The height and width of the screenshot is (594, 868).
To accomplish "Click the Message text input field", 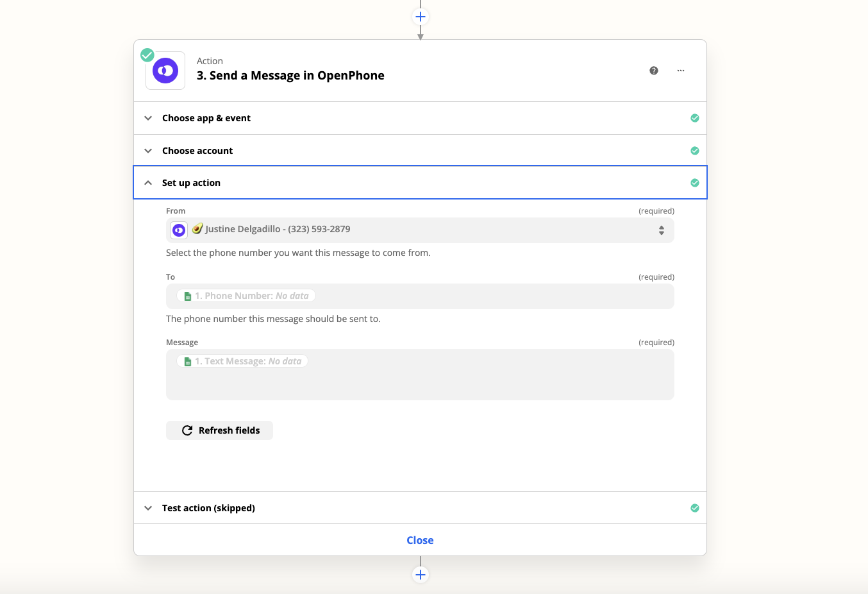I will coord(420,375).
